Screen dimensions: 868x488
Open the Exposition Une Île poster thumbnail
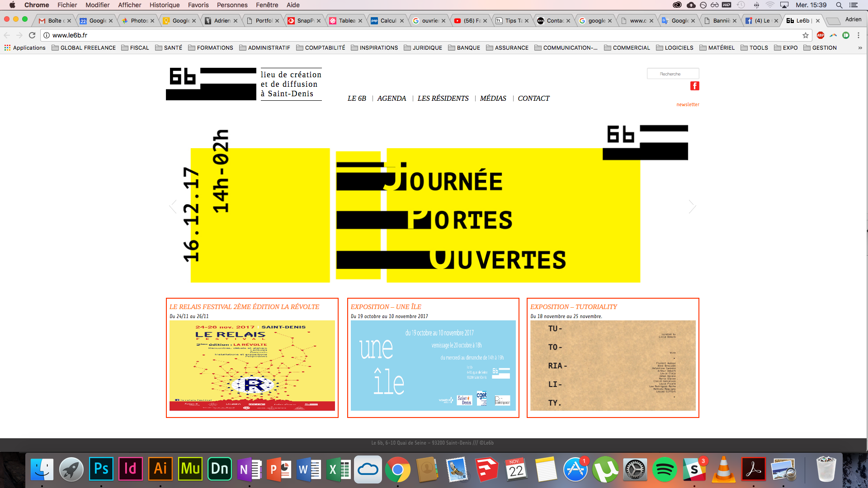[x=433, y=366]
